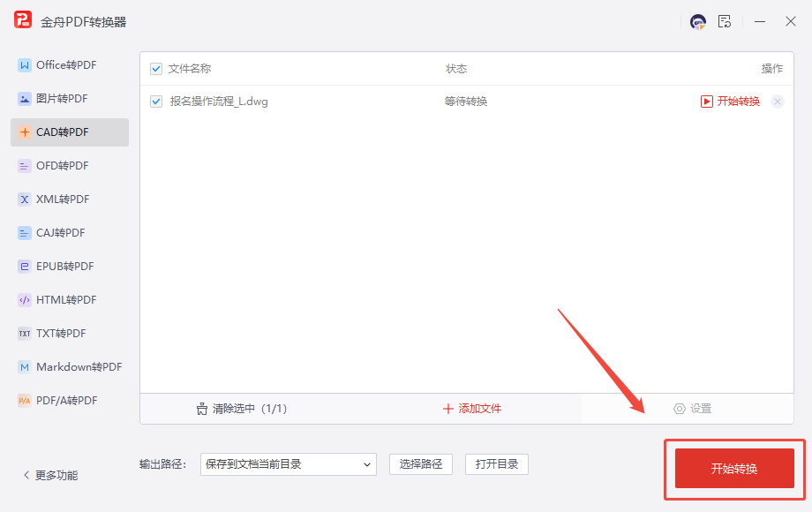The image size is (812, 512).
Task: Click the Markdown转PDF M icon
Action: [x=25, y=367]
